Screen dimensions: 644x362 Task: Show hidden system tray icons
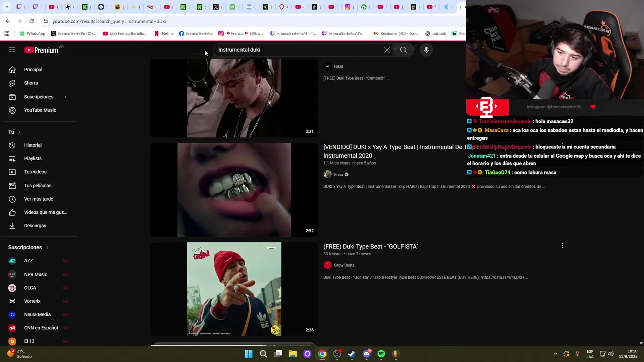555,354
